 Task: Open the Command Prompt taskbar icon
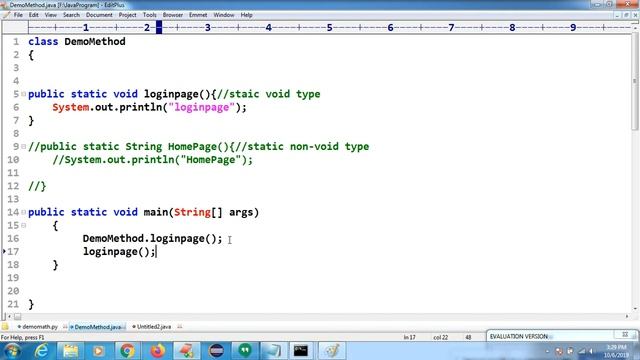click(301, 351)
